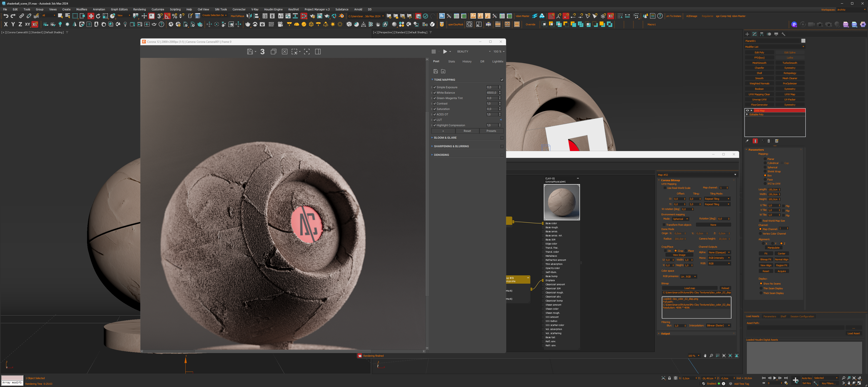Toggle the Percent Snap tool

click(x=175, y=16)
